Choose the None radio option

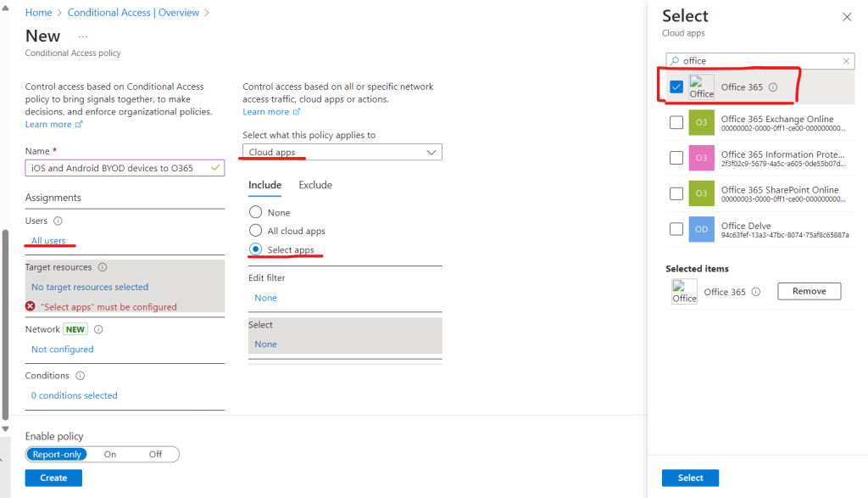[x=255, y=212]
